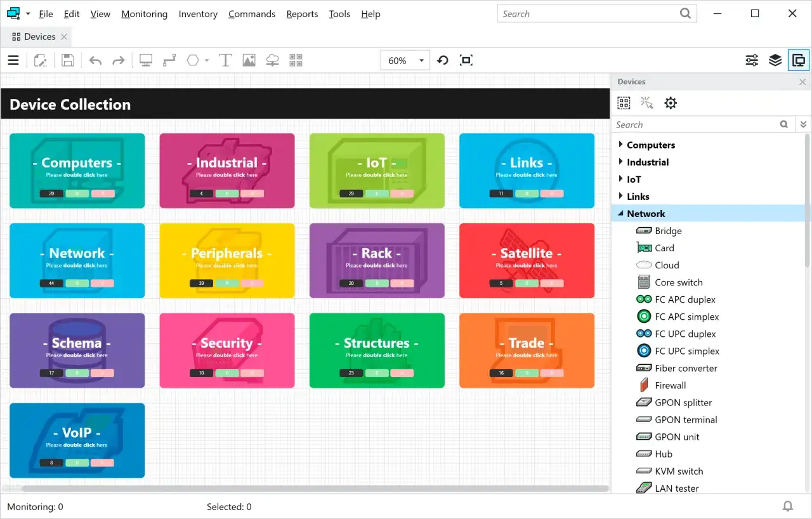The height and width of the screenshot is (519, 812).
Task: Select the link connector tool
Action: pyautogui.click(x=169, y=60)
